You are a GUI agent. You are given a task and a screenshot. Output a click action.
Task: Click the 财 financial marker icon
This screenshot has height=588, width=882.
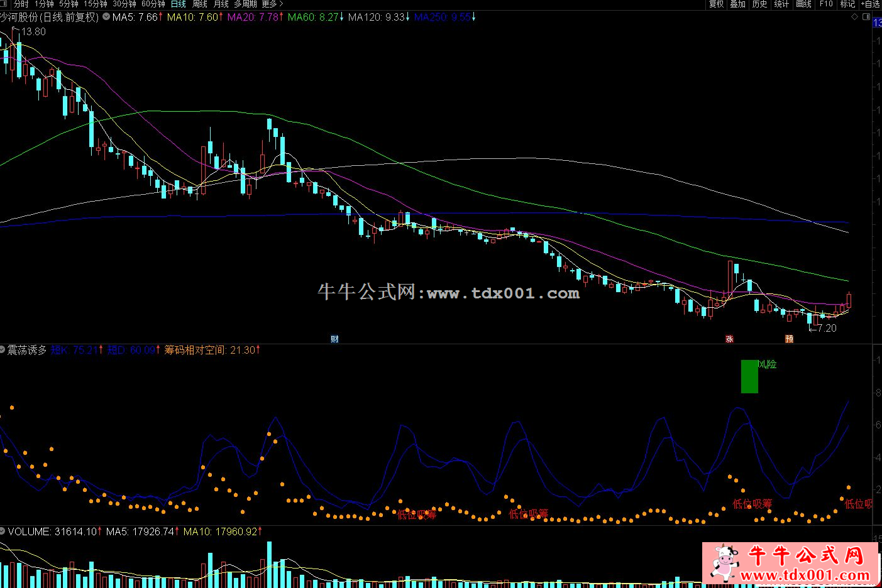click(334, 339)
